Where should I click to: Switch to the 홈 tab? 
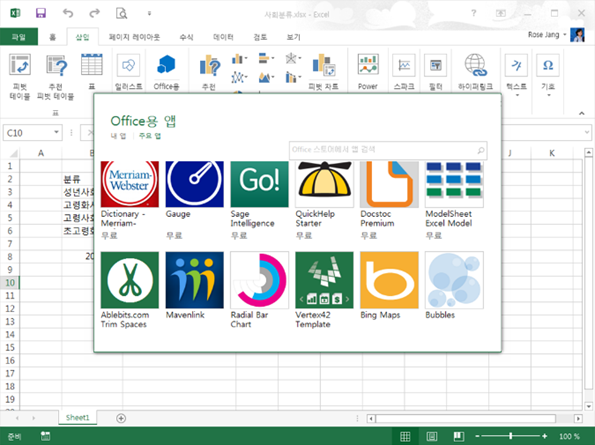click(x=52, y=37)
